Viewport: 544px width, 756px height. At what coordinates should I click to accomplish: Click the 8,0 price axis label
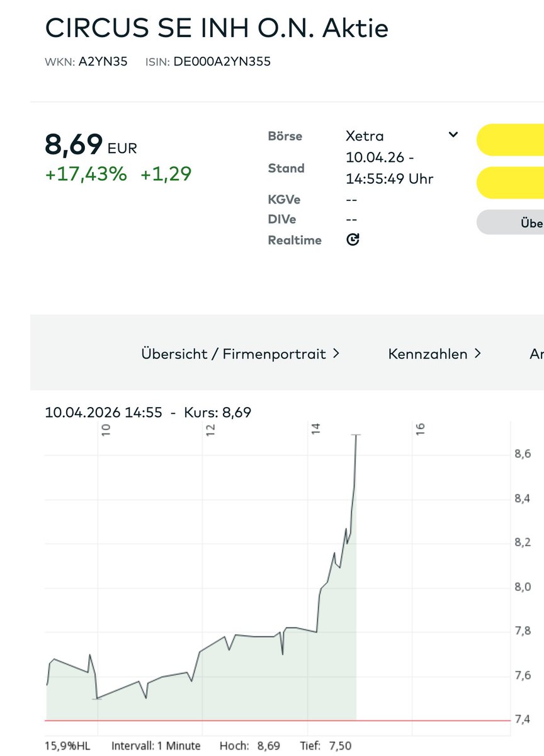523,587
